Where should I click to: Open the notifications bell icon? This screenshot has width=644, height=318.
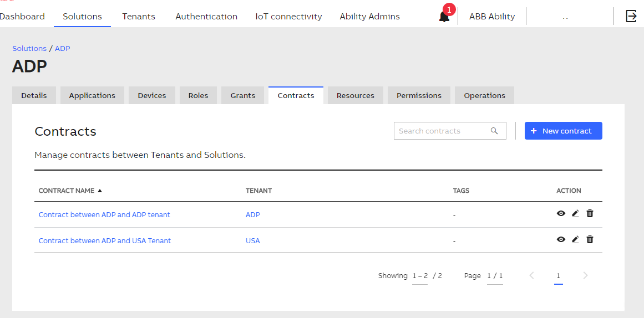(444, 17)
